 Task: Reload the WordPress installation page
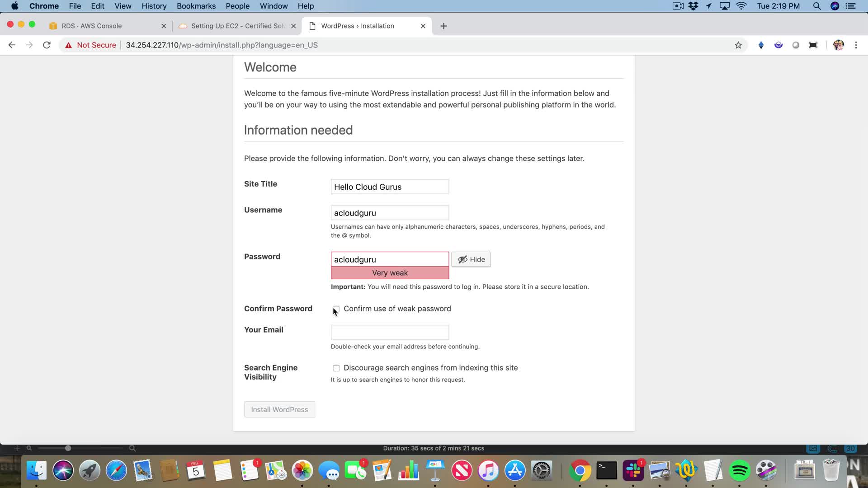click(x=47, y=45)
